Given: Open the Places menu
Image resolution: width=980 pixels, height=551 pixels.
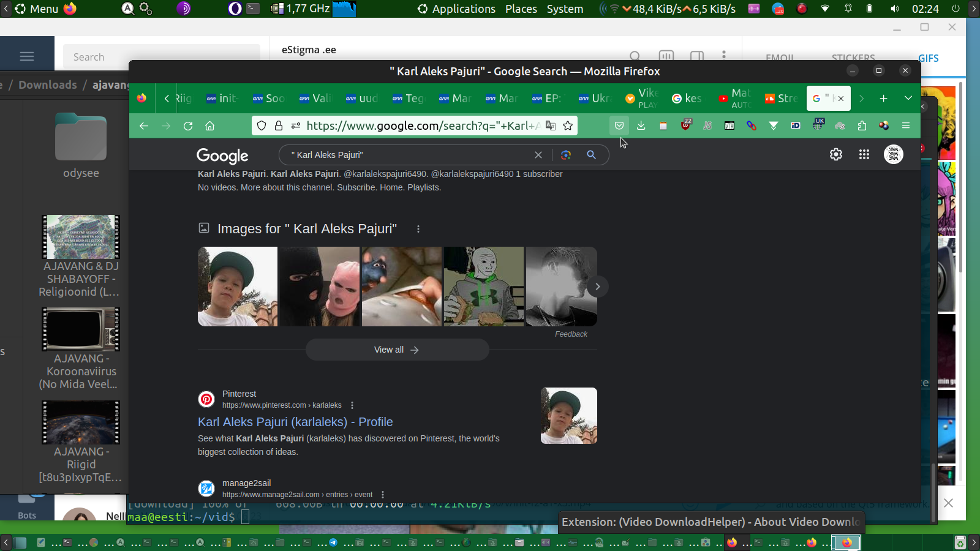Looking at the screenshot, I should 521,9.
